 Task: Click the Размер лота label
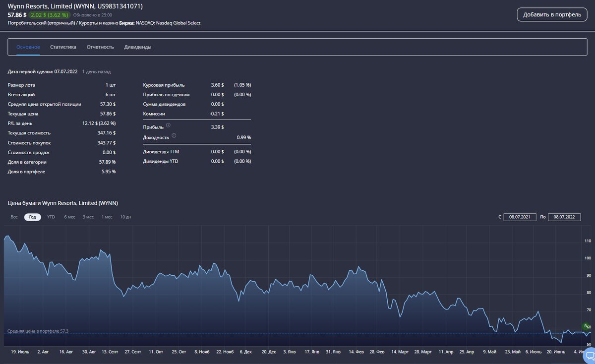21,85
